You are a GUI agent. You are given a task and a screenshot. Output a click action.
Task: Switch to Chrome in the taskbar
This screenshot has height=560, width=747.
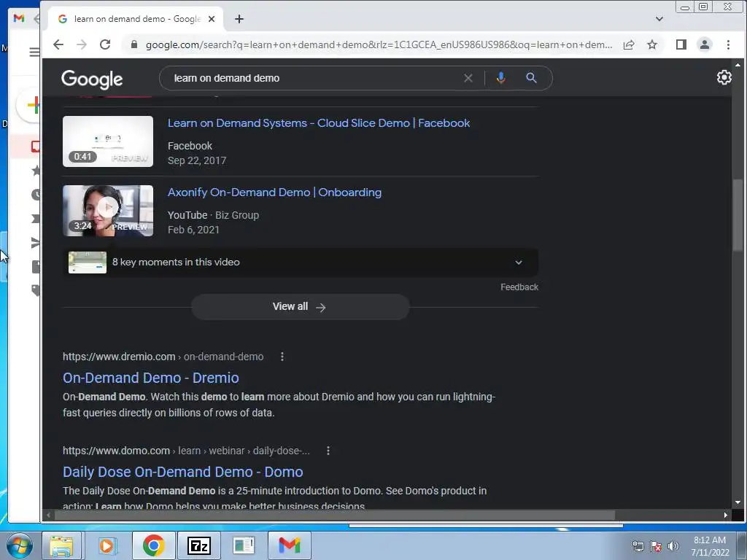tap(153, 545)
